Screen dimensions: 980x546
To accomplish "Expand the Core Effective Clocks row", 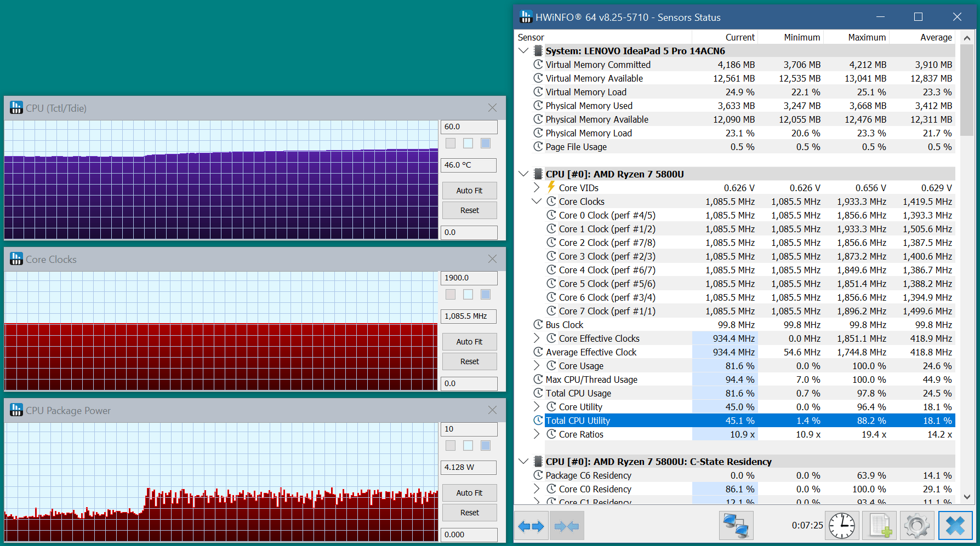I will pyautogui.click(x=537, y=338).
